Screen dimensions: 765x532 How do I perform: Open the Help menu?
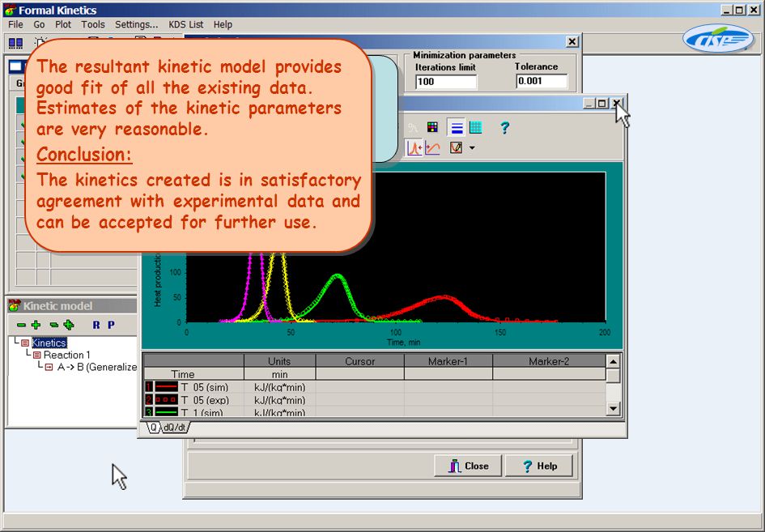coord(223,24)
